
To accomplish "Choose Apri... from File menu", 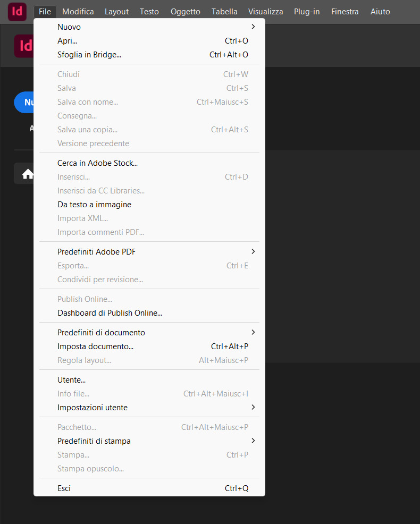I will (x=68, y=40).
